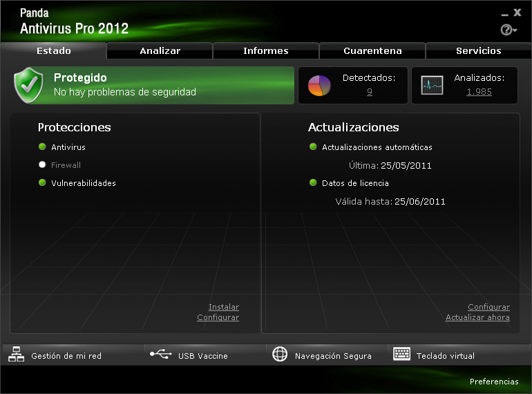532x394 pixels.
Task: Click 'No hay problemas de seguridad' text
Action: point(125,92)
